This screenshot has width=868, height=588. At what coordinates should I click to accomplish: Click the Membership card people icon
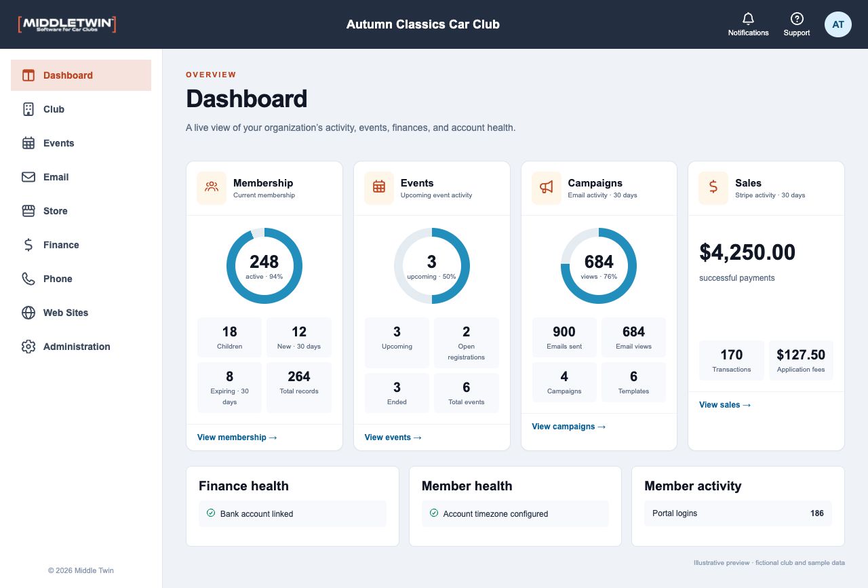[x=212, y=187]
